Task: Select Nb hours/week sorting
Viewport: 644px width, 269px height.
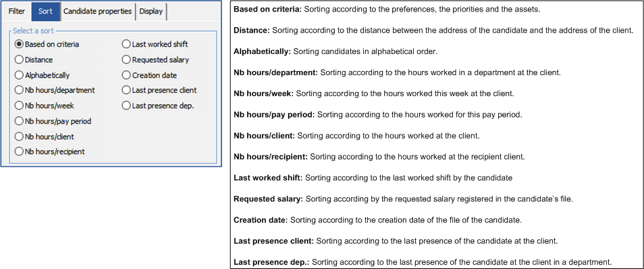Action: coord(45,105)
